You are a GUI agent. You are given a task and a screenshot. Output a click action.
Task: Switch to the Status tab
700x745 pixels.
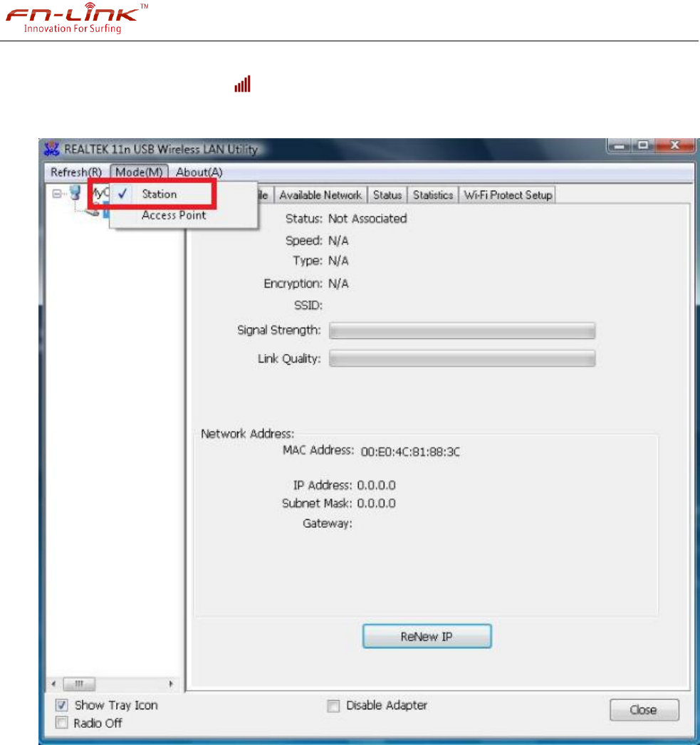pyautogui.click(x=387, y=195)
